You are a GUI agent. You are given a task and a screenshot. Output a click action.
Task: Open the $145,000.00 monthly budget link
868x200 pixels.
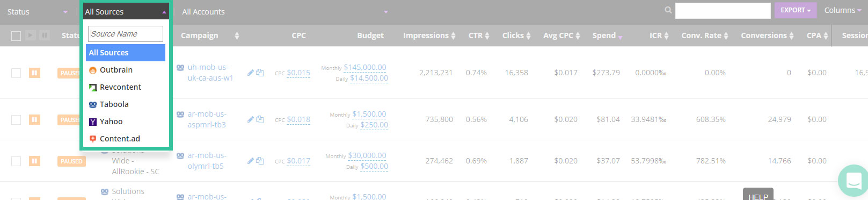[364, 67]
